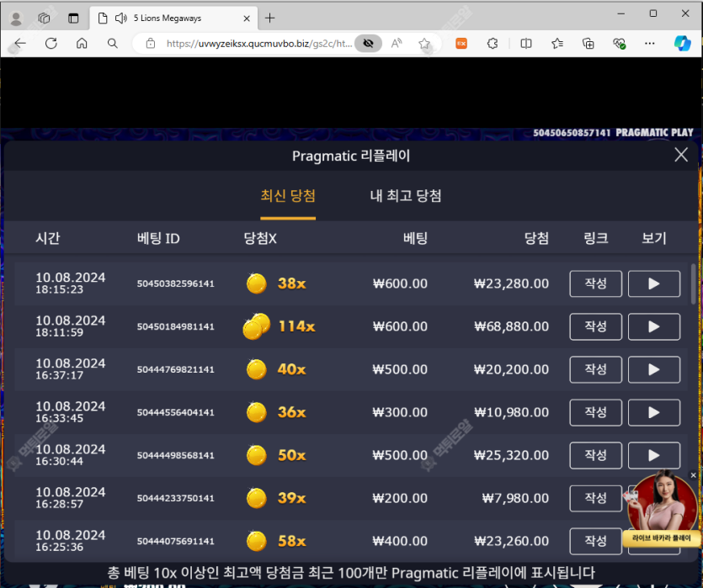Switch to the 내 최고 당첨 tab
The height and width of the screenshot is (588, 703).
[x=406, y=196]
